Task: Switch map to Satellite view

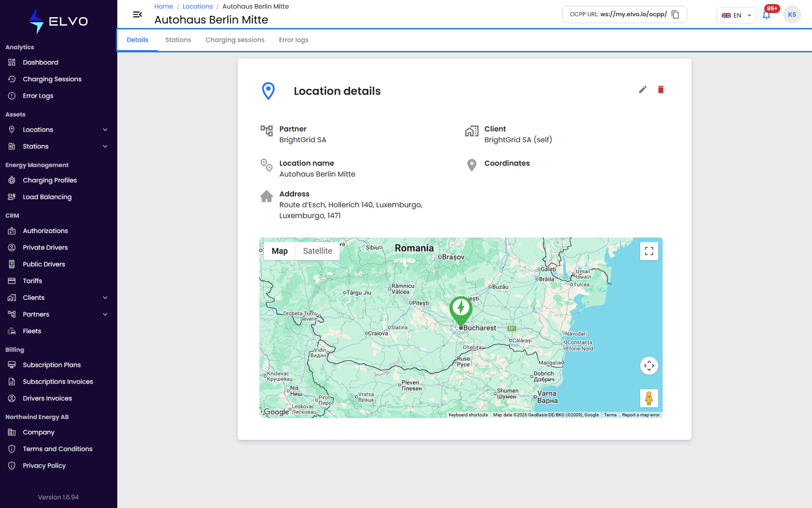Action: tap(318, 251)
